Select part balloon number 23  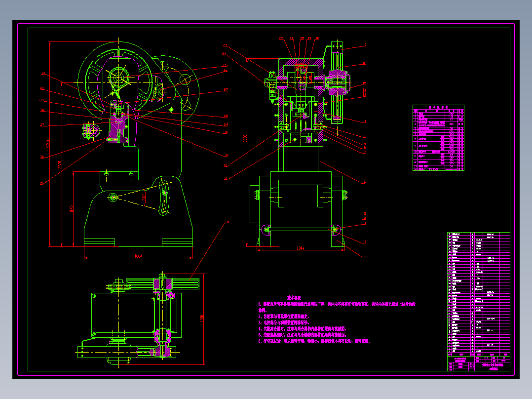225,45
